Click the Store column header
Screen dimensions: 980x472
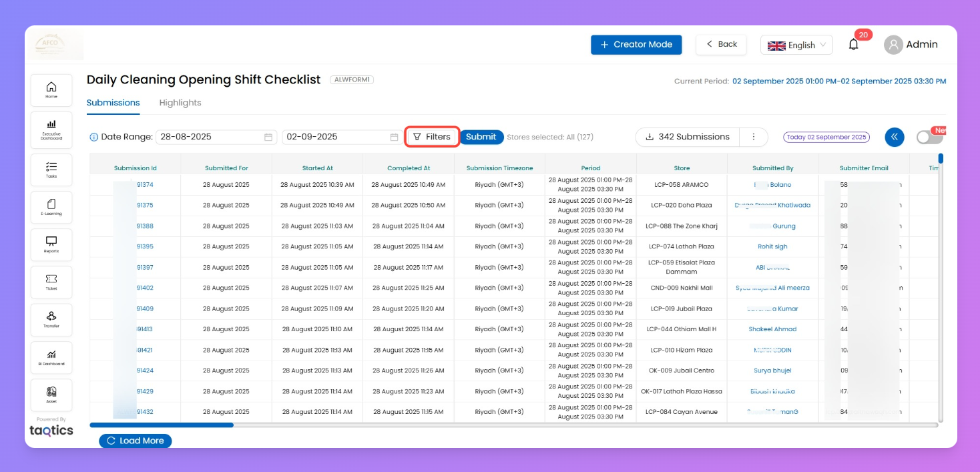coord(682,168)
